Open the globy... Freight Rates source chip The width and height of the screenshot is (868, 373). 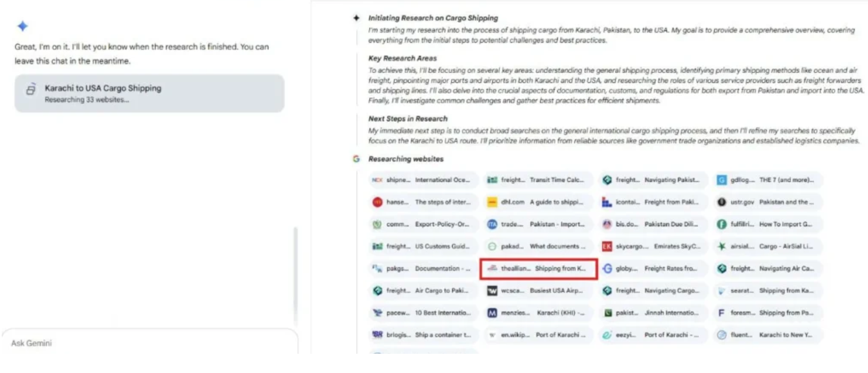(653, 269)
